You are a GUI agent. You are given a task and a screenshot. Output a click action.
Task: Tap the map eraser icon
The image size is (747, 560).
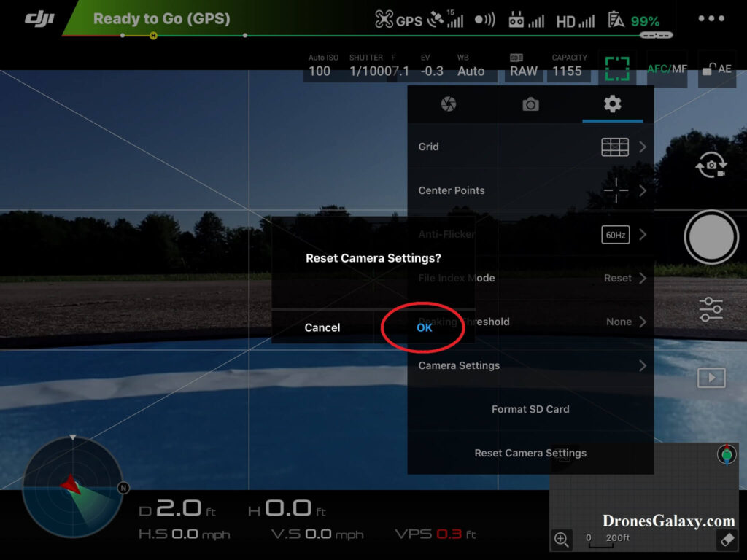[x=727, y=539]
